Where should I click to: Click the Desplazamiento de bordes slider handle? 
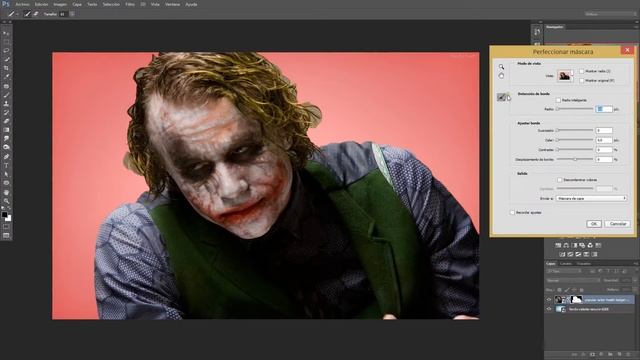point(575,160)
